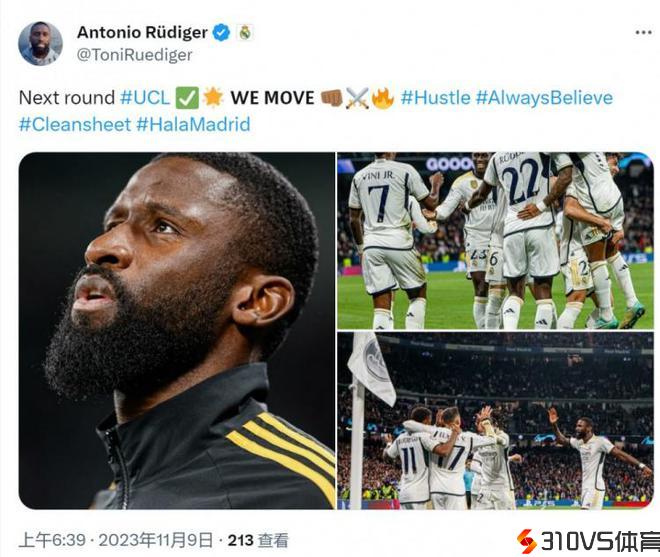The width and height of the screenshot is (660, 557).
Task: Open the #AlwaysBelieve hashtag link
Action: click(x=544, y=98)
